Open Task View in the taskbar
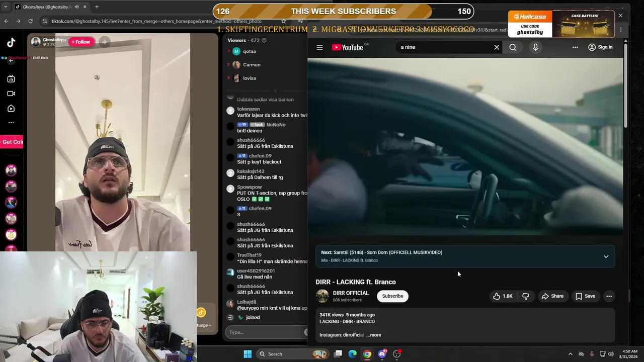The width and height of the screenshot is (644, 362). click(338, 354)
